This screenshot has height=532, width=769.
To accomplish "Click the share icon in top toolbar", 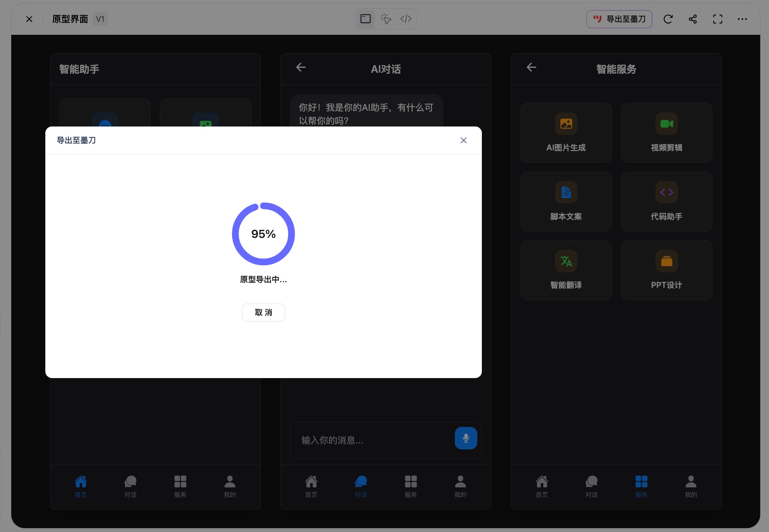I will pyautogui.click(x=692, y=19).
